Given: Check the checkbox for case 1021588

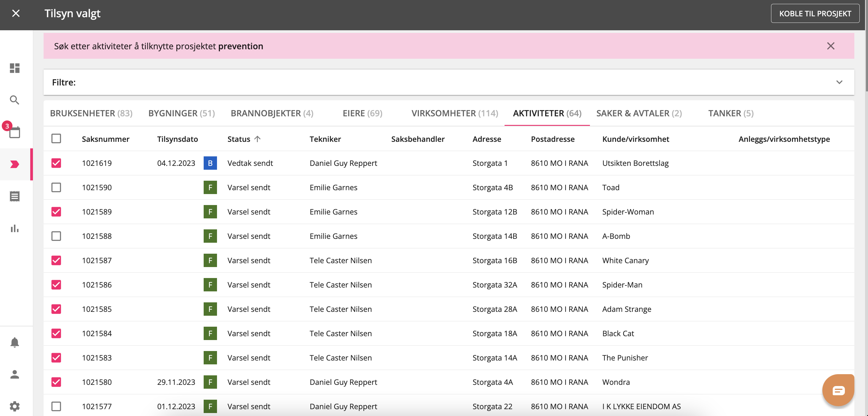Looking at the screenshot, I should (56, 236).
